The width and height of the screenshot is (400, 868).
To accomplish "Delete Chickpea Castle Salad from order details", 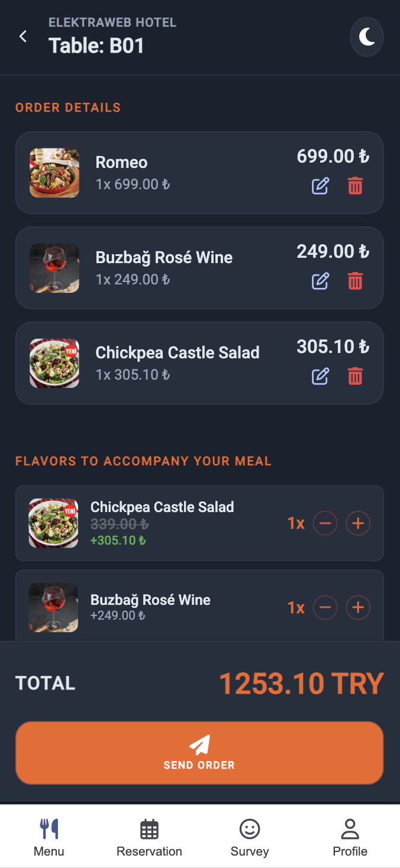I will pos(355,376).
